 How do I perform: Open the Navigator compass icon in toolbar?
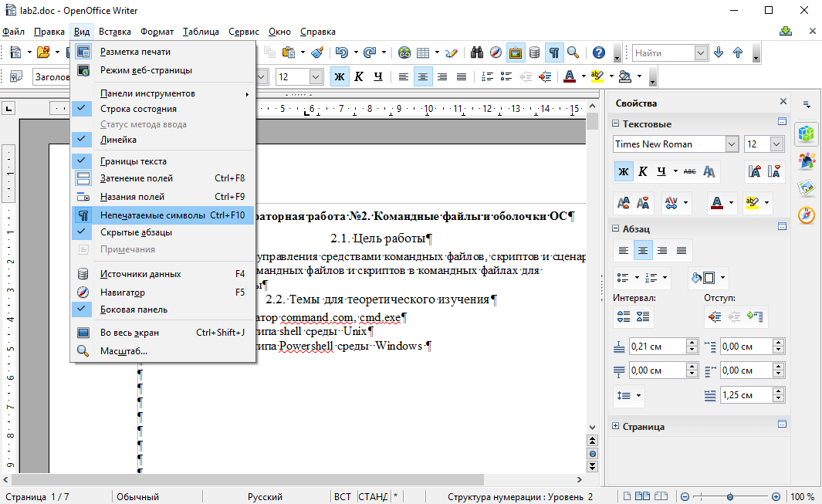click(x=496, y=52)
